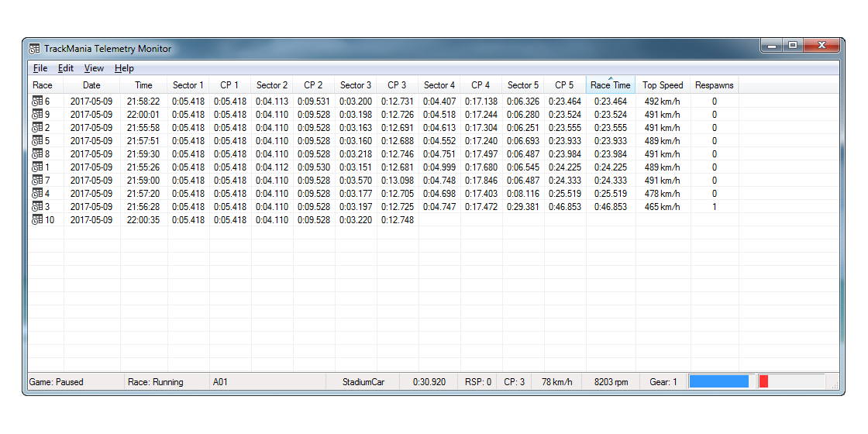The height and width of the screenshot is (434, 868).
Task: Click the race 2 row icon
Action: [x=37, y=128]
